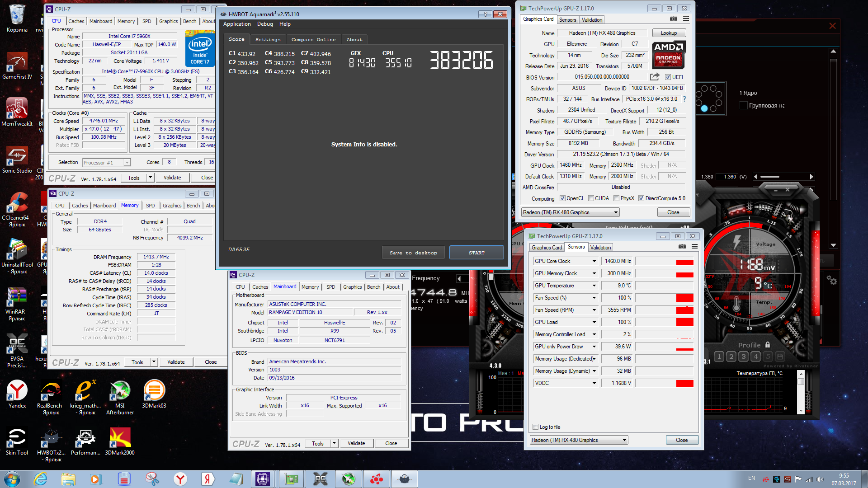This screenshot has width=868, height=488.
Task: Expand Radeon RX 480 device dropdown in GPU-Z Graphics Card
Action: tap(615, 212)
